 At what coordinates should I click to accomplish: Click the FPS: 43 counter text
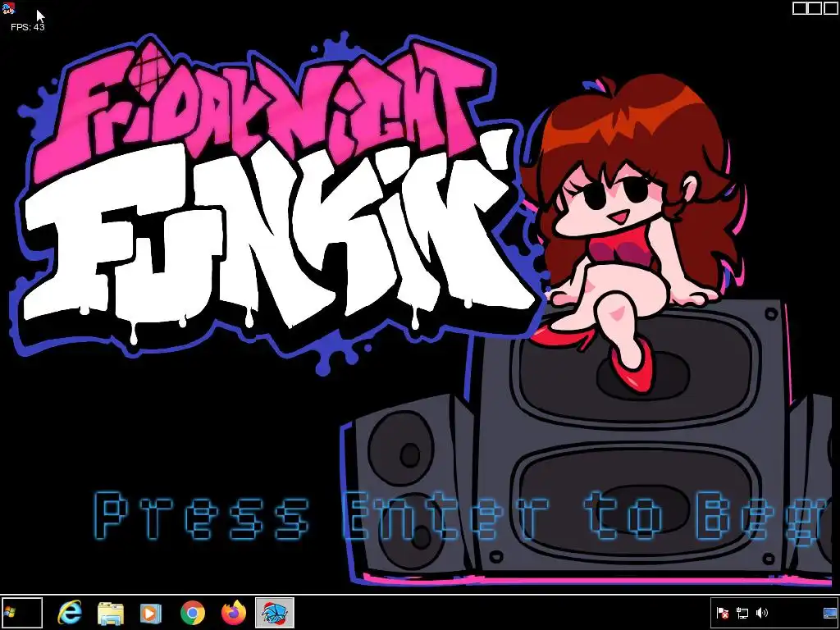pos(27,27)
